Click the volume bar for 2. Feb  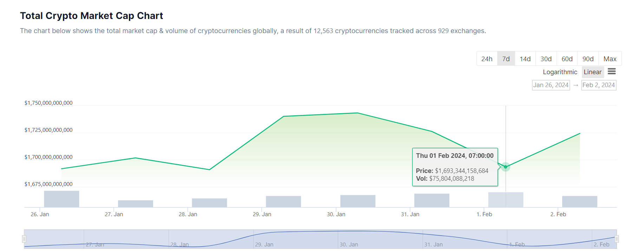point(579,201)
